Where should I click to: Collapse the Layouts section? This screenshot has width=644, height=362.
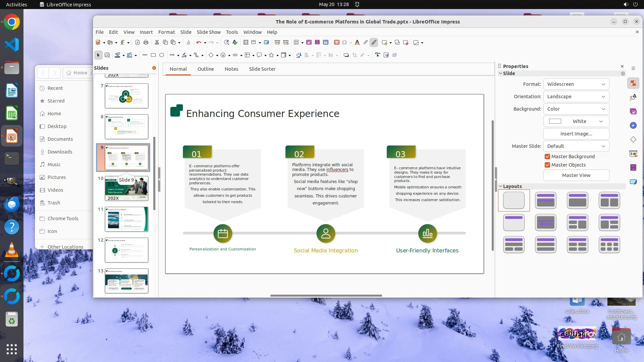coord(500,186)
